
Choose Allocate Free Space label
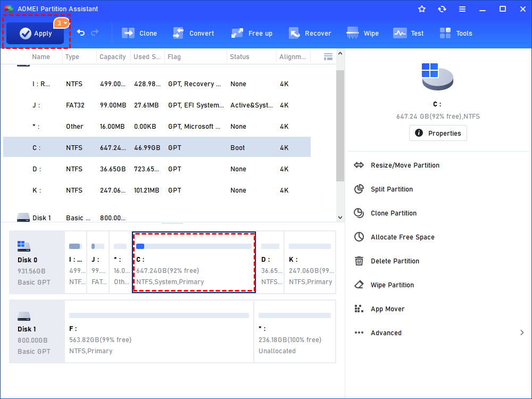coord(403,237)
